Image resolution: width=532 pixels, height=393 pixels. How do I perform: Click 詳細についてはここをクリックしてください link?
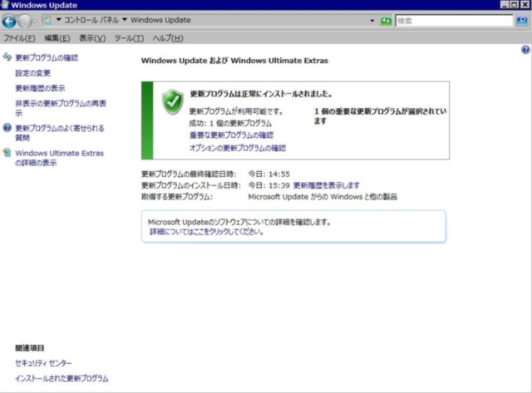pyautogui.click(x=207, y=232)
